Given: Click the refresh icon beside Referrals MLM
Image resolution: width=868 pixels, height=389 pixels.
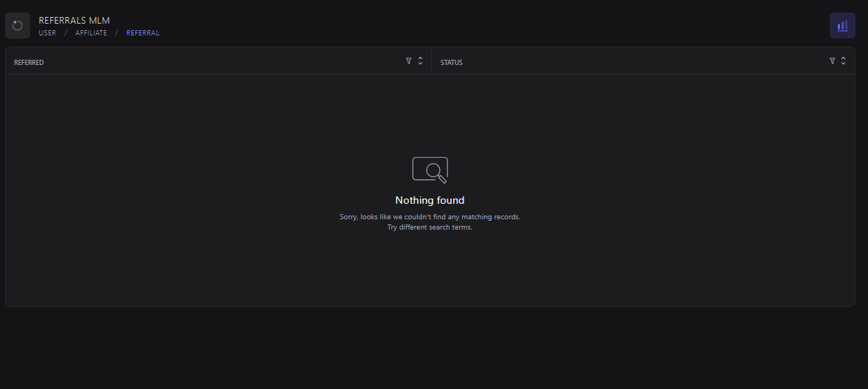Looking at the screenshot, I should 18,25.
